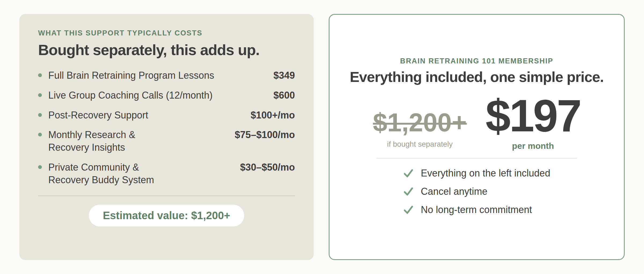The image size is (644, 274).
Task: Click the Bought separately, this adds up heading
Action: 149,50
